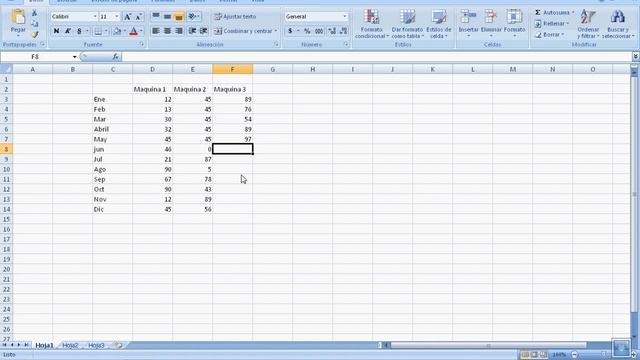This screenshot has height=360, width=640.
Task: Apply percent style format
Action: click(x=307, y=31)
